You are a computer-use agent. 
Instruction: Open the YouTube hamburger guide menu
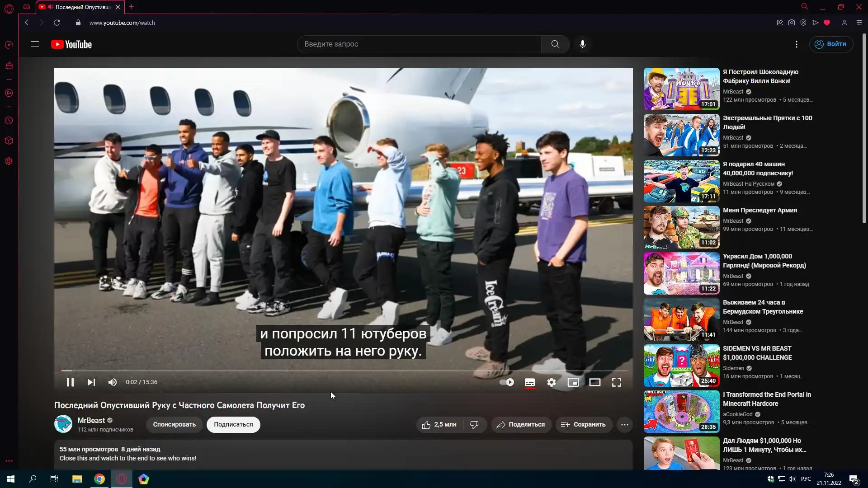35,44
